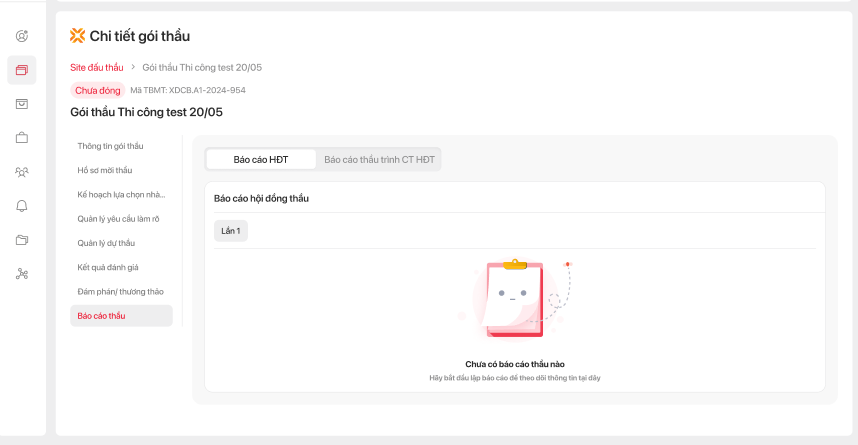This screenshot has height=445, width=858.
Task: Open Quản lý yêu cầu làm rõ section
Action: click(x=121, y=218)
